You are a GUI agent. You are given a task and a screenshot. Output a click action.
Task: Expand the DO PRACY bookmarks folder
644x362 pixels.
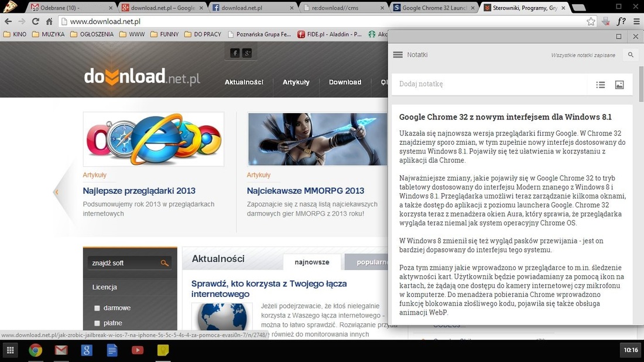(x=203, y=34)
